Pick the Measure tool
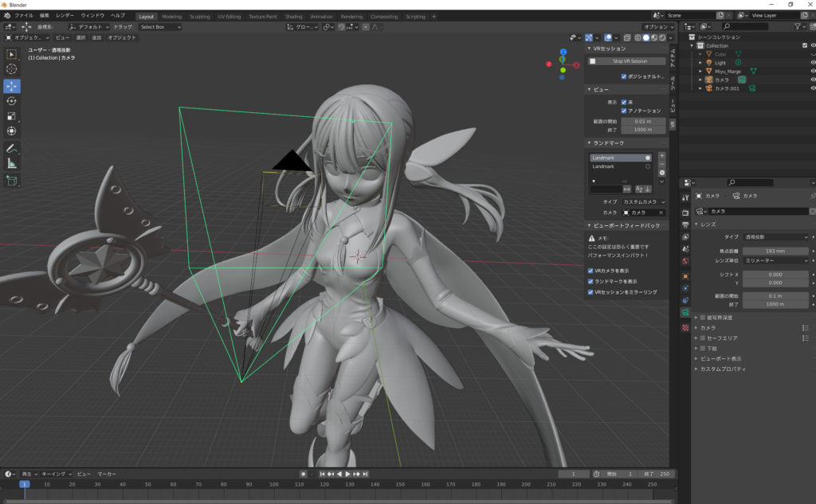The height and width of the screenshot is (504, 816). pos(12,163)
